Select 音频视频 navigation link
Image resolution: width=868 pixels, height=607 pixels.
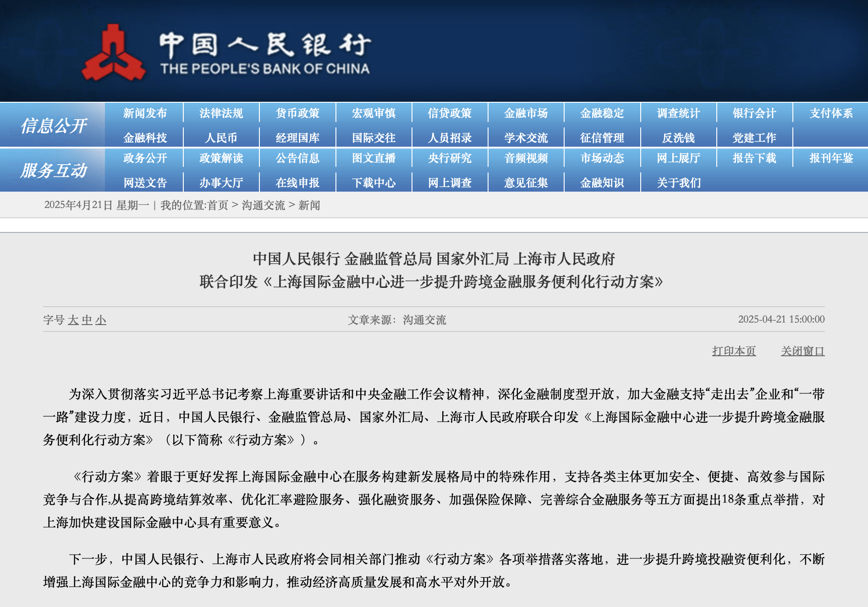(x=526, y=158)
